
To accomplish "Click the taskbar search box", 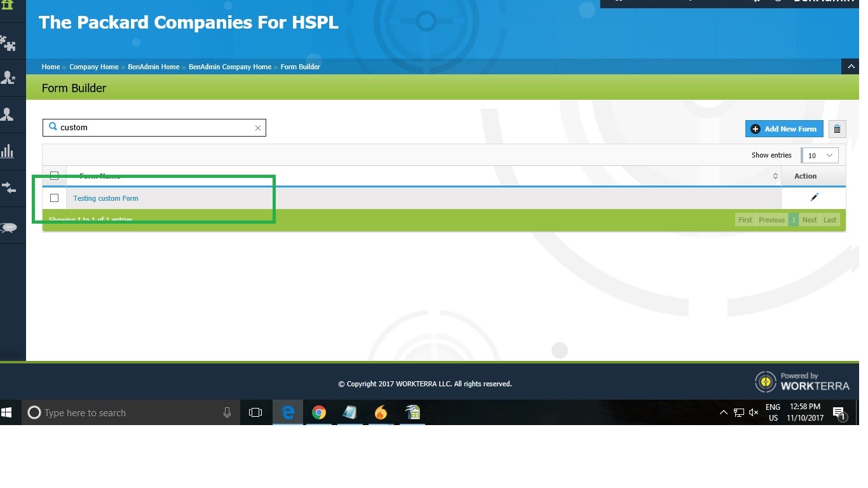I will pyautogui.click(x=131, y=412).
